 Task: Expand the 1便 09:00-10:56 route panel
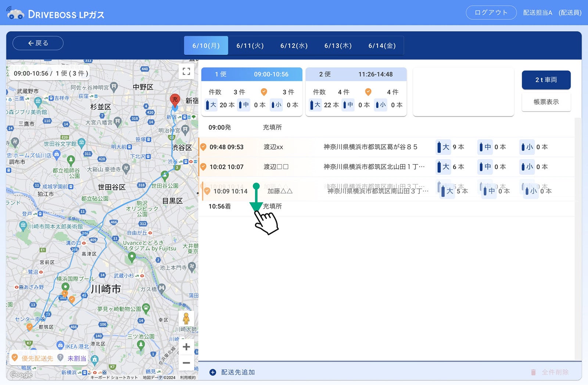(251, 74)
